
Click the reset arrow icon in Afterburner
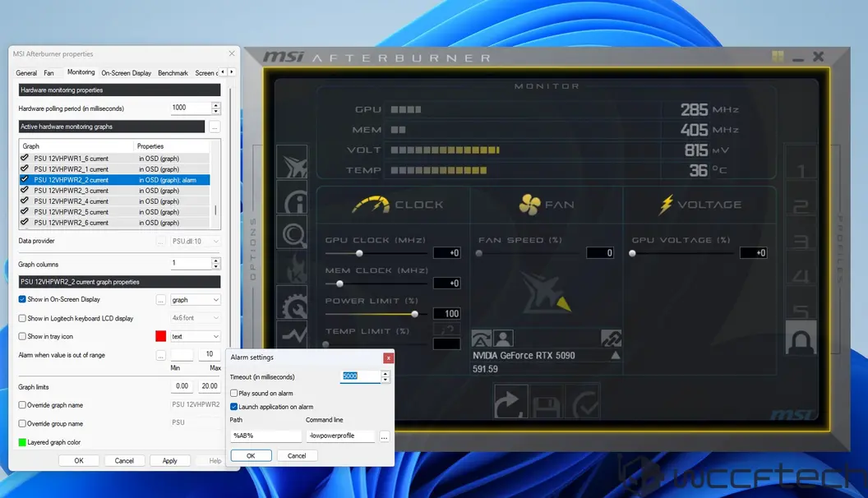click(x=510, y=403)
